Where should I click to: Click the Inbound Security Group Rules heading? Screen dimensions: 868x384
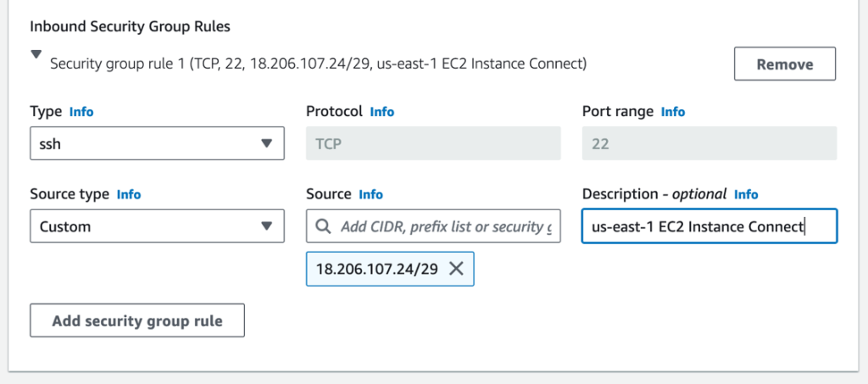(x=130, y=26)
